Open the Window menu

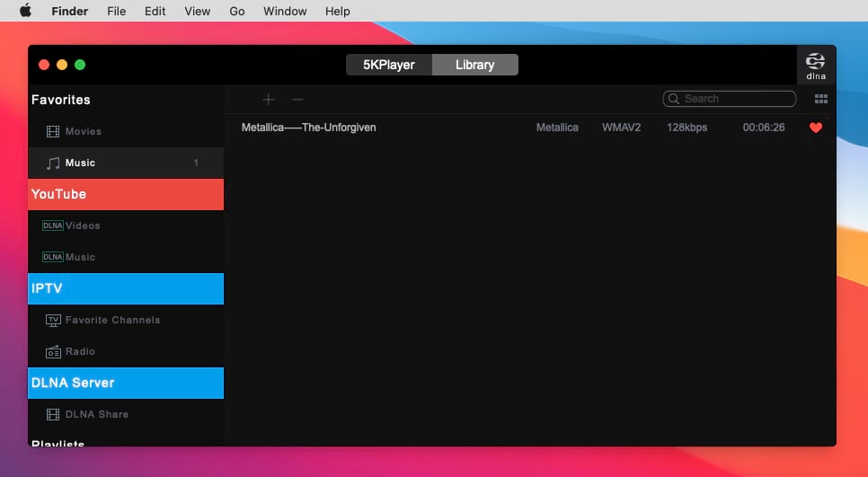pyautogui.click(x=285, y=11)
